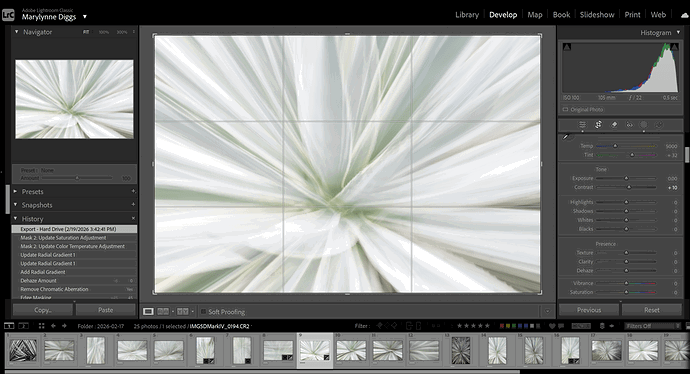Open Before/After view options dropdown arrow
The image size is (690, 374).
(192, 312)
